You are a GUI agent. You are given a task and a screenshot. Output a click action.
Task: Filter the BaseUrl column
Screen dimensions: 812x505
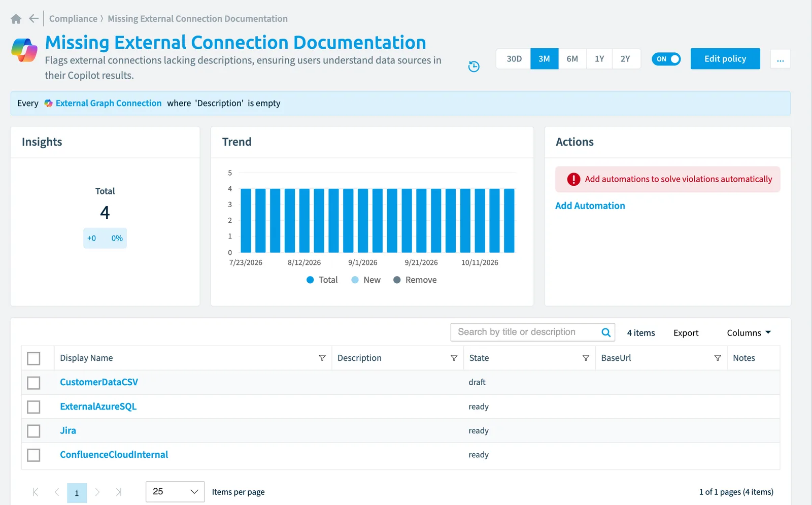[x=718, y=358]
